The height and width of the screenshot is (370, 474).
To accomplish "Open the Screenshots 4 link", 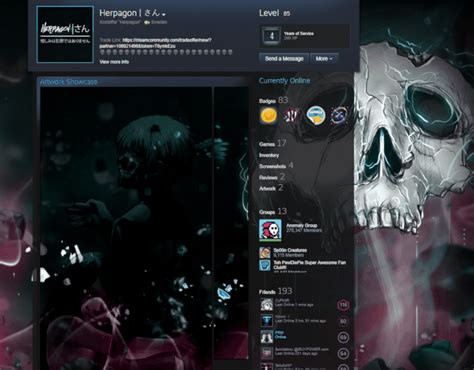I will pos(276,166).
